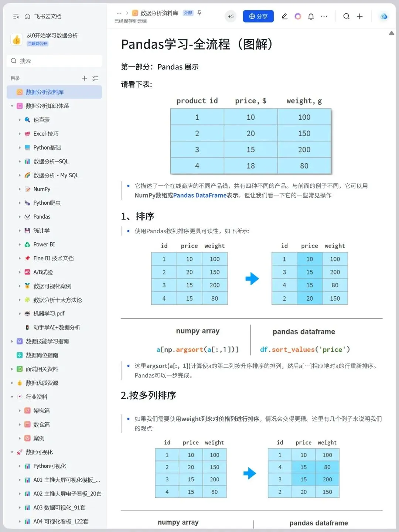
Task: Expand the Pandas node arrow
Action: coord(20,217)
